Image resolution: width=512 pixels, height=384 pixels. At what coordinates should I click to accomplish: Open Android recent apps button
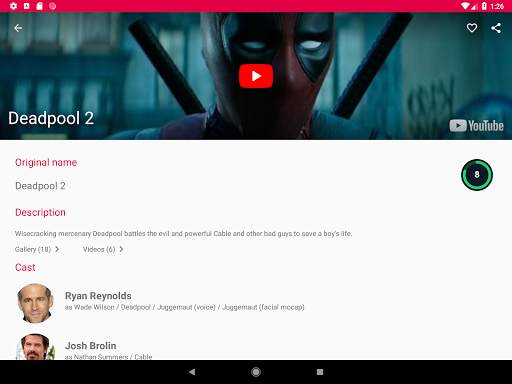coord(320,372)
